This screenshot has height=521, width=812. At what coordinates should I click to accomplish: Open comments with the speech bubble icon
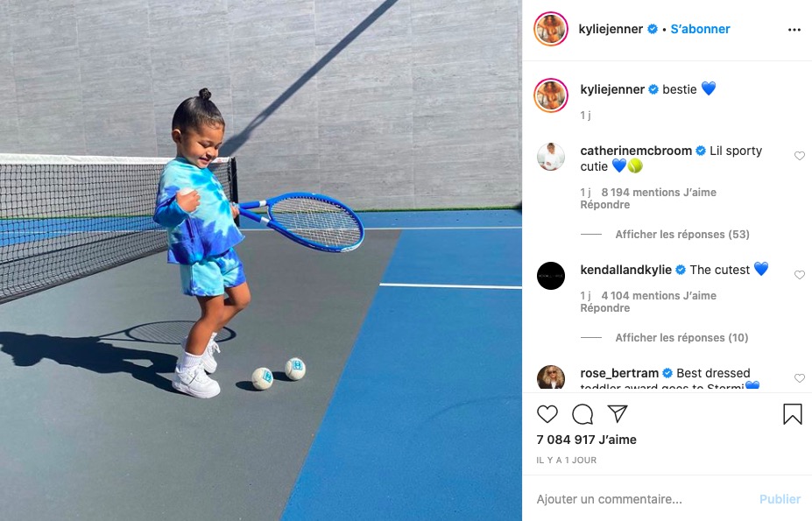coord(583,414)
